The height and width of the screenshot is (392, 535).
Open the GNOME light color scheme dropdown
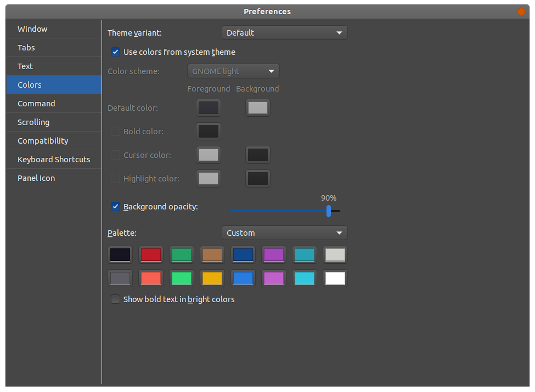point(233,71)
